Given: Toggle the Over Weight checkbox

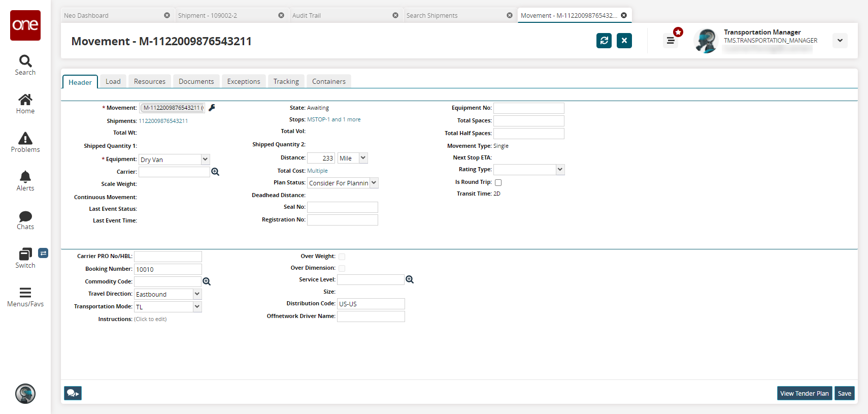Looking at the screenshot, I should click(342, 257).
